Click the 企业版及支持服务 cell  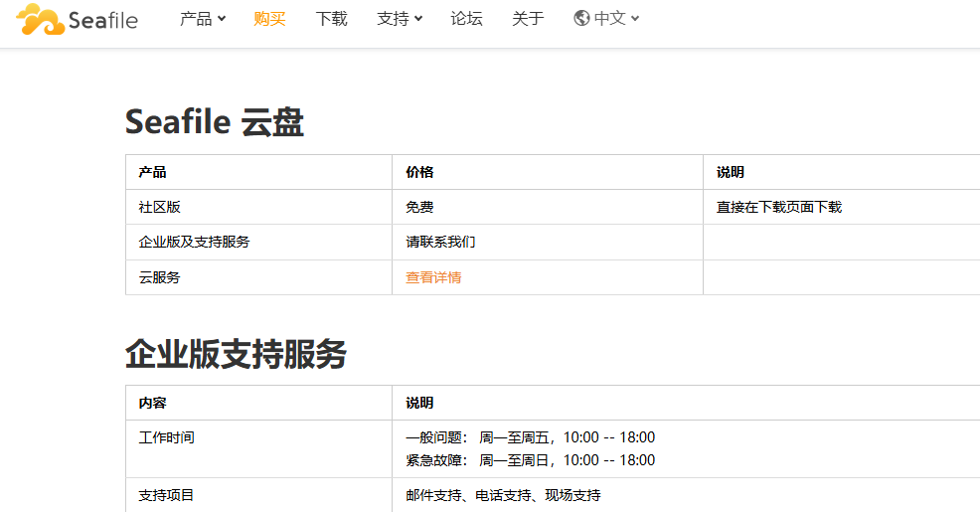point(258,242)
